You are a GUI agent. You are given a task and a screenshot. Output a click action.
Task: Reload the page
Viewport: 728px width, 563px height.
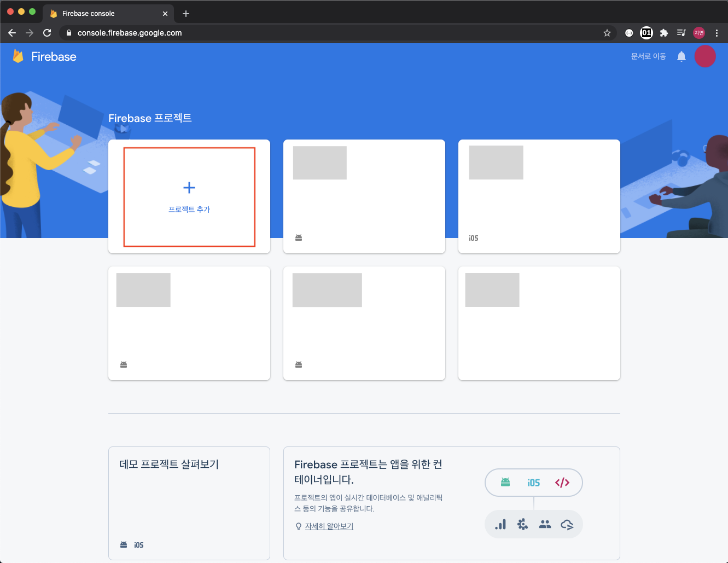click(47, 33)
